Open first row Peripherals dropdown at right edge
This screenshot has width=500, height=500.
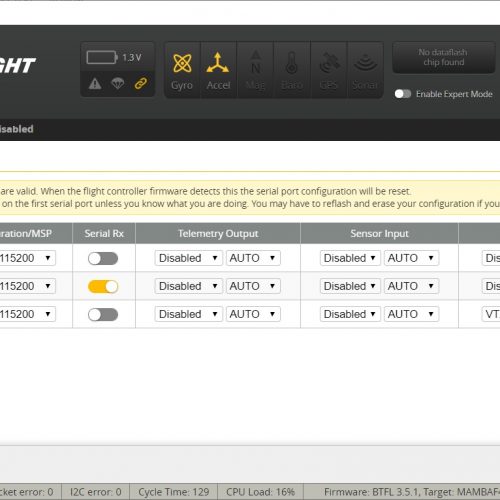click(x=491, y=258)
